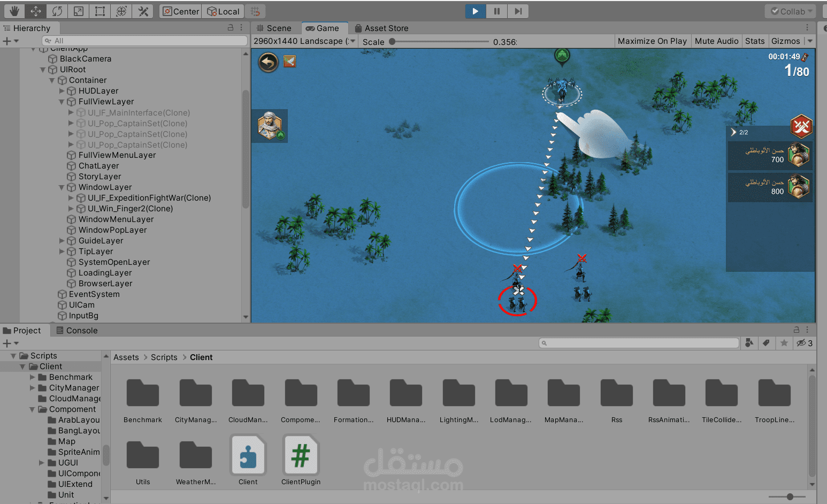827x504 pixels.
Task: Open Search by Type filter icon
Action: point(749,343)
